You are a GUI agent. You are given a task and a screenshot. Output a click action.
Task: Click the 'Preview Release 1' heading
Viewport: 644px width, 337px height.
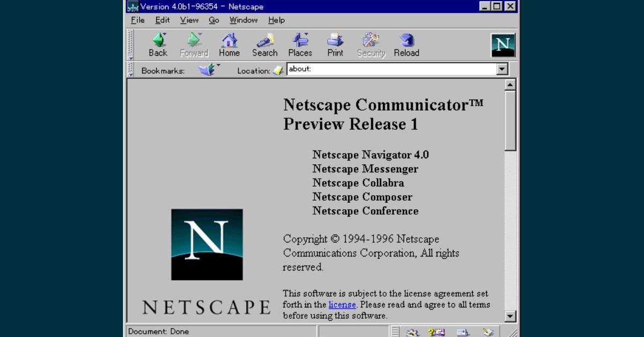pyautogui.click(x=350, y=124)
